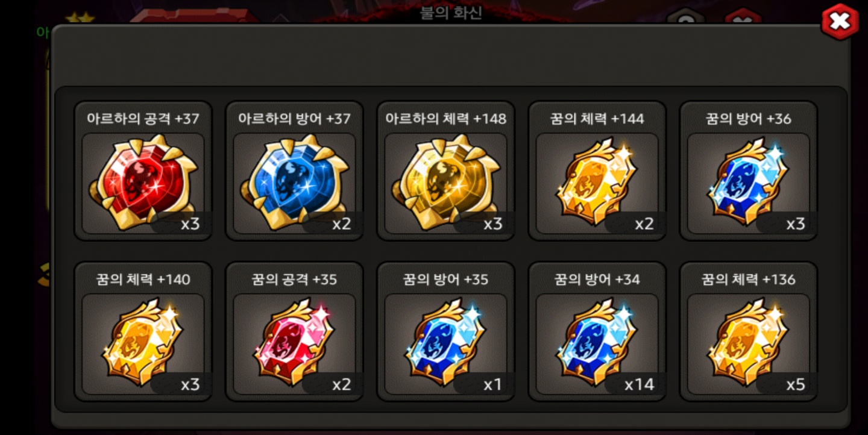Screen dimensions: 868x435
Task: Click the 아르하의 공격 +37 title label
Action: click(143, 119)
